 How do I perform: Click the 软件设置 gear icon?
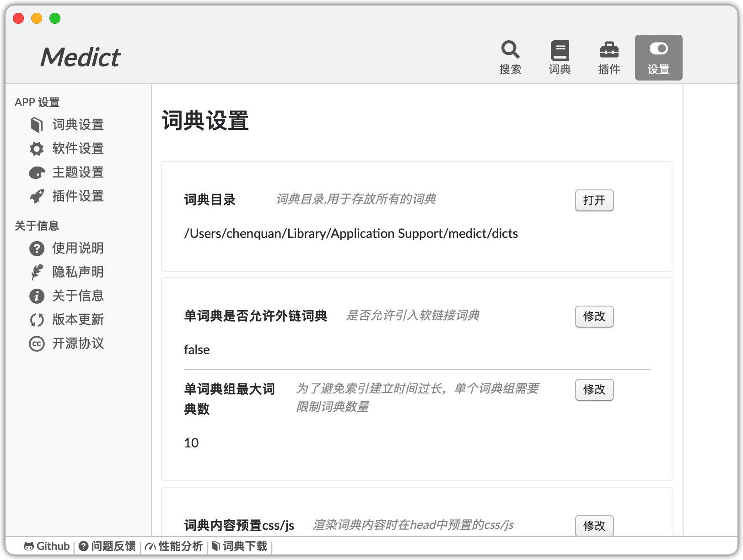tap(37, 149)
